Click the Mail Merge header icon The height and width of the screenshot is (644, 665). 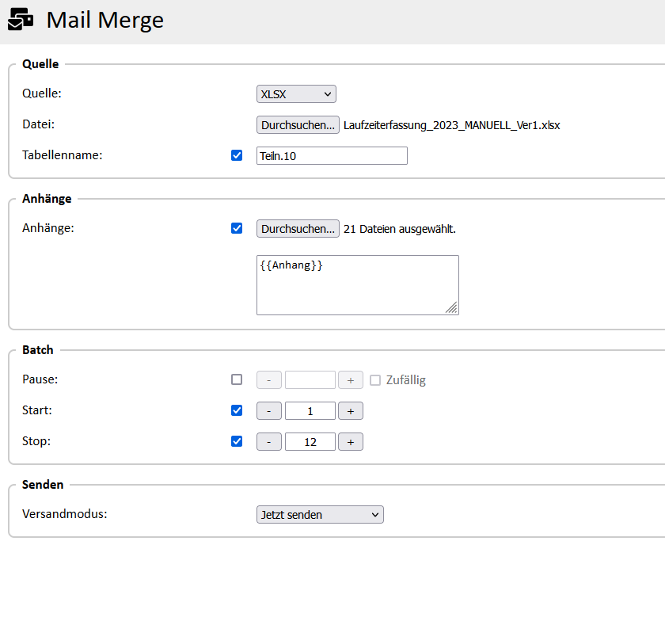(x=21, y=20)
